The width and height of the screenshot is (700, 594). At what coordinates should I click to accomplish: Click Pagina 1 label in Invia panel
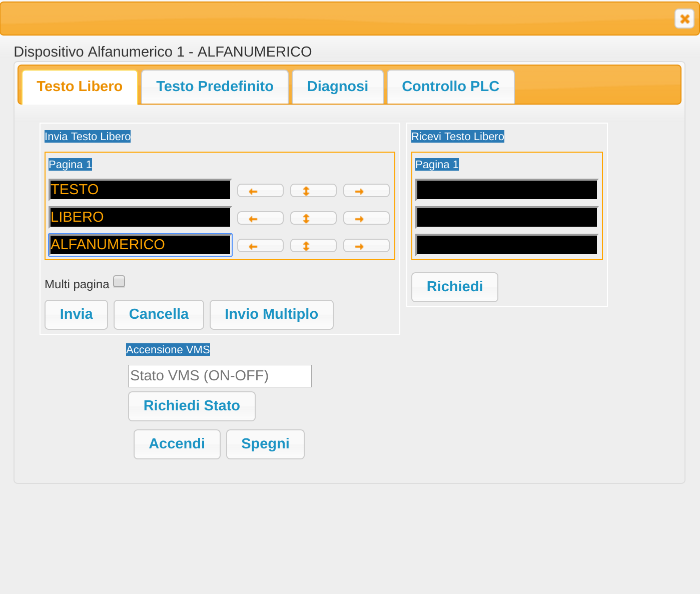tap(70, 165)
